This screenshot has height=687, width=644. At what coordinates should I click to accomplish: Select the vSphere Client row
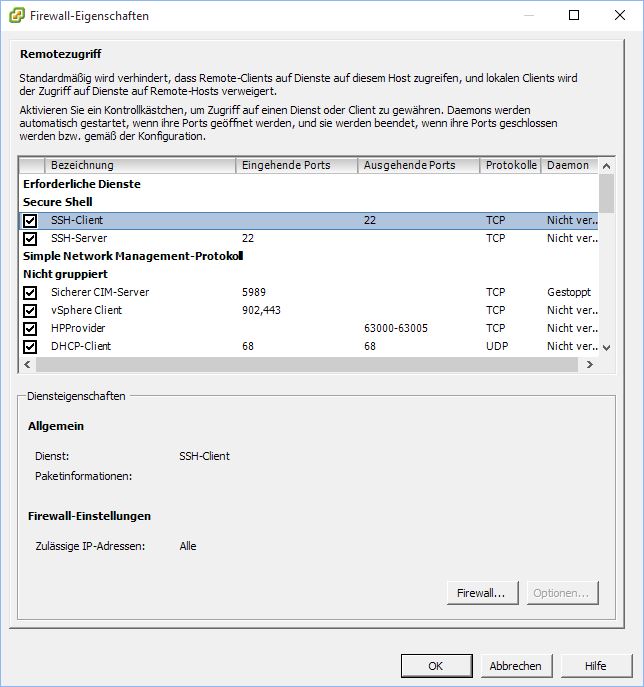coord(309,310)
